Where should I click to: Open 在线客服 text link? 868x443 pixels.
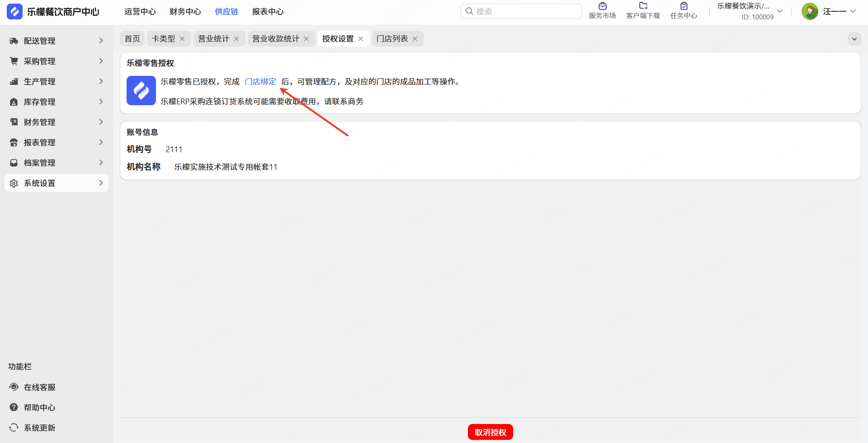40,387
